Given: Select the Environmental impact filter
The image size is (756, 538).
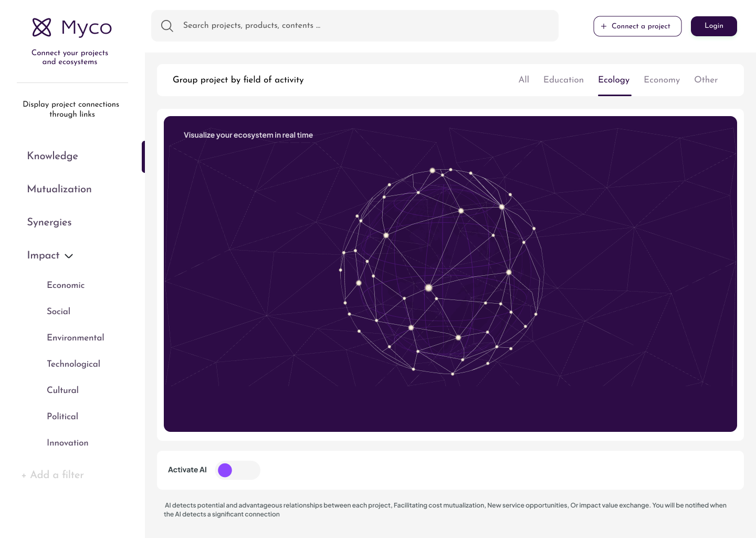Looking at the screenshot, I should click(76, 338).
